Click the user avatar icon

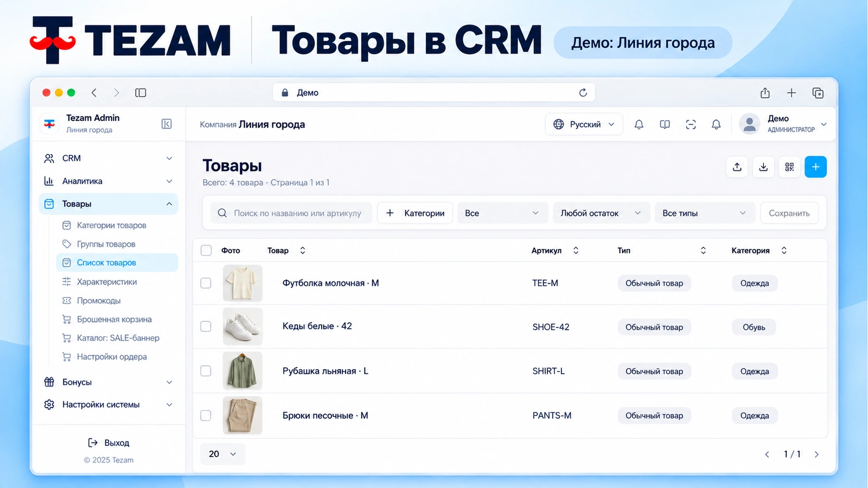point(749,124)
